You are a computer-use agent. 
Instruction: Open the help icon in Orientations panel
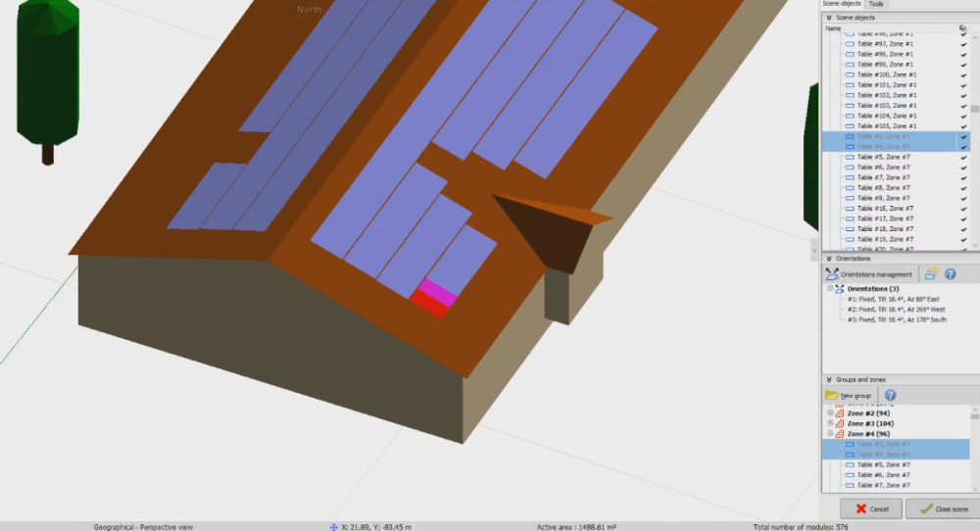[x=950, y=274]
